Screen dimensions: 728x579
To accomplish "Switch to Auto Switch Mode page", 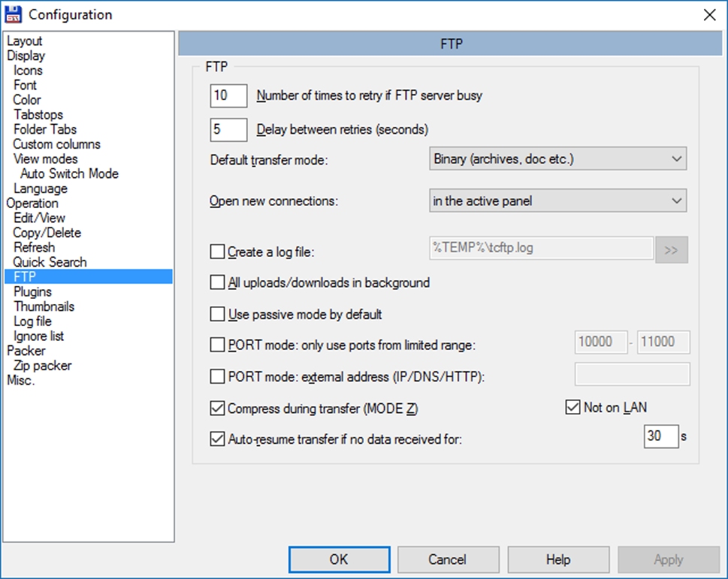I will point(69,173).
